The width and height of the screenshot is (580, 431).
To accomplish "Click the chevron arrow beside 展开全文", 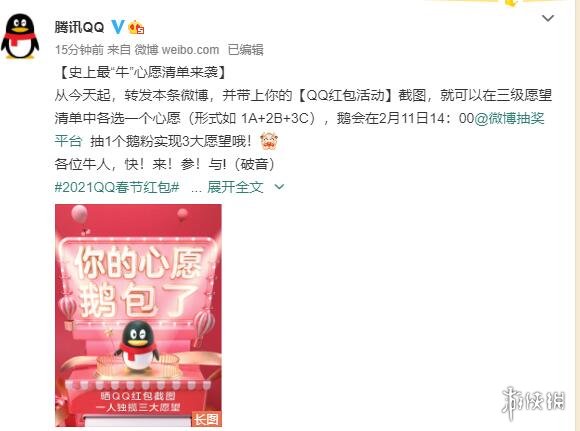I will click(279, 187).
